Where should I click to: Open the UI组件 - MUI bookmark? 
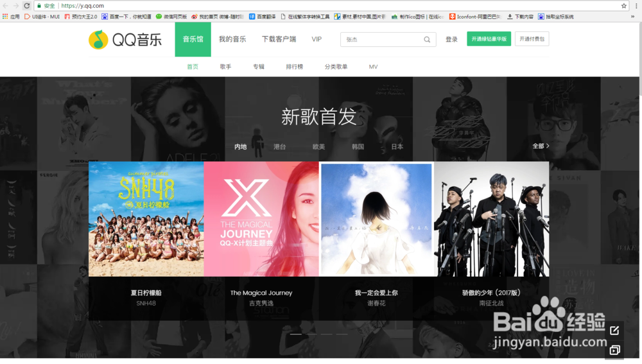42,17
